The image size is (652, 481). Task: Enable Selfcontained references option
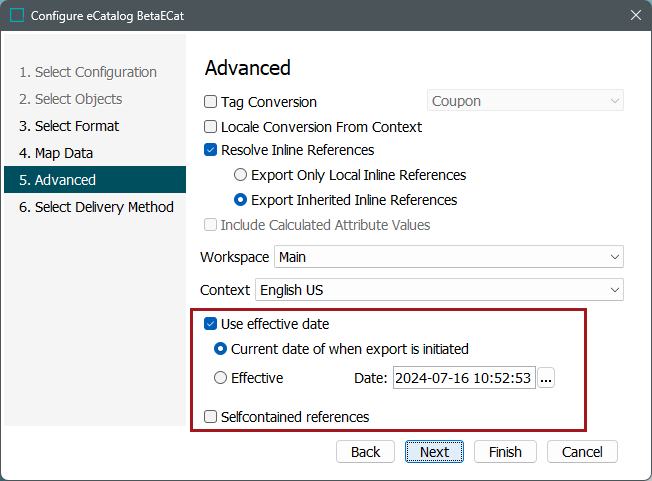211,417
